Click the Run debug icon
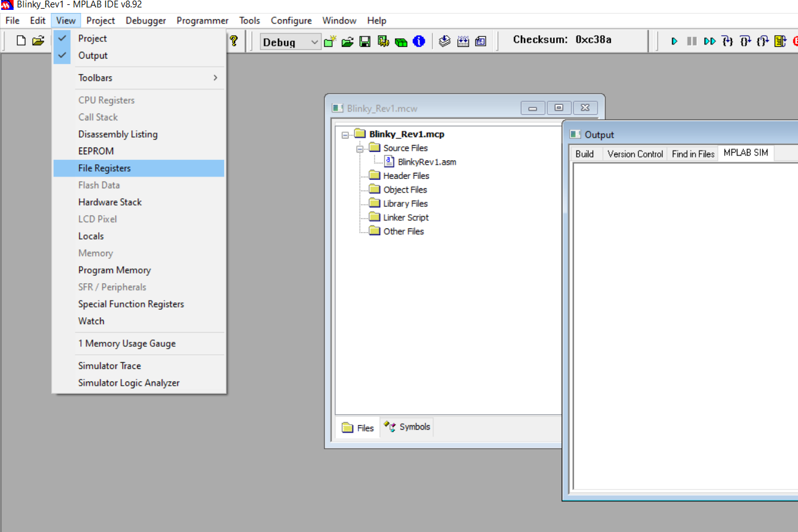798x532 pixels. point(675,41)
